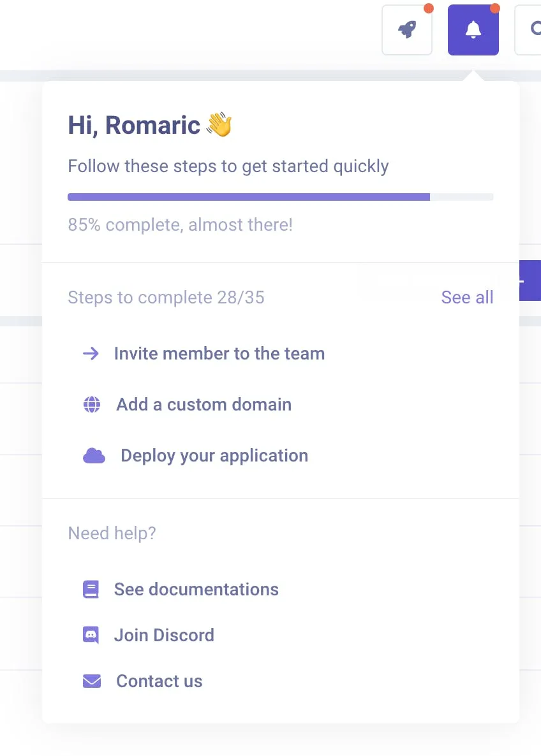Select the globe icon for custom domain
Image resolution: width=541 pixels, height=756 pixels.
[93, 404]
